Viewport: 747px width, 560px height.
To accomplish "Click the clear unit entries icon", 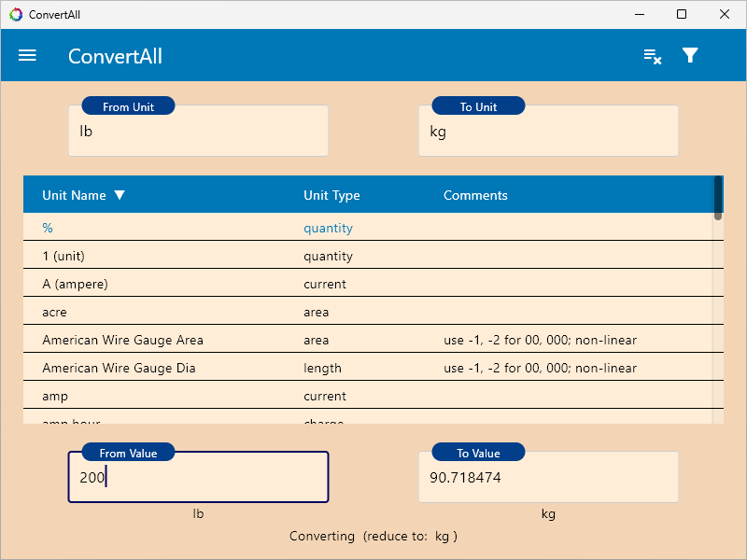I will click(x=653, y=56).
